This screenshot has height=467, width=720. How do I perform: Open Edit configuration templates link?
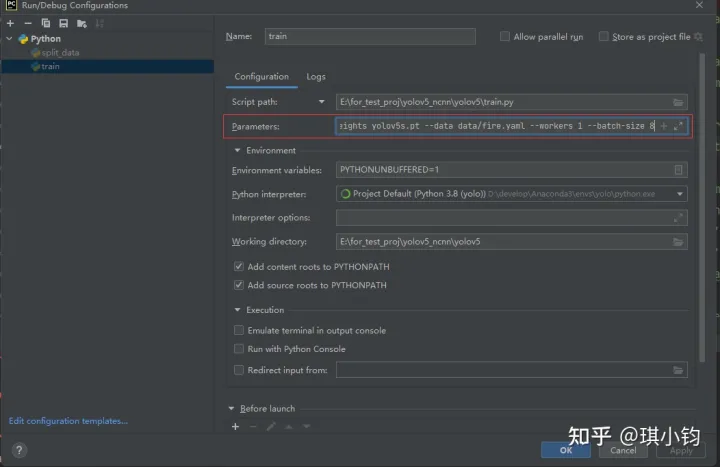click(x=68, y=421)
